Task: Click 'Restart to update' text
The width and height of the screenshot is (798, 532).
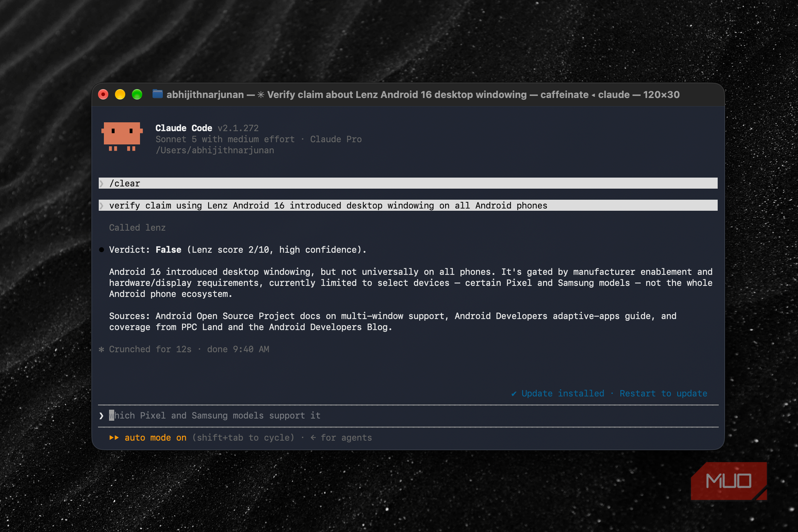Action: click(x=663, y=393)
